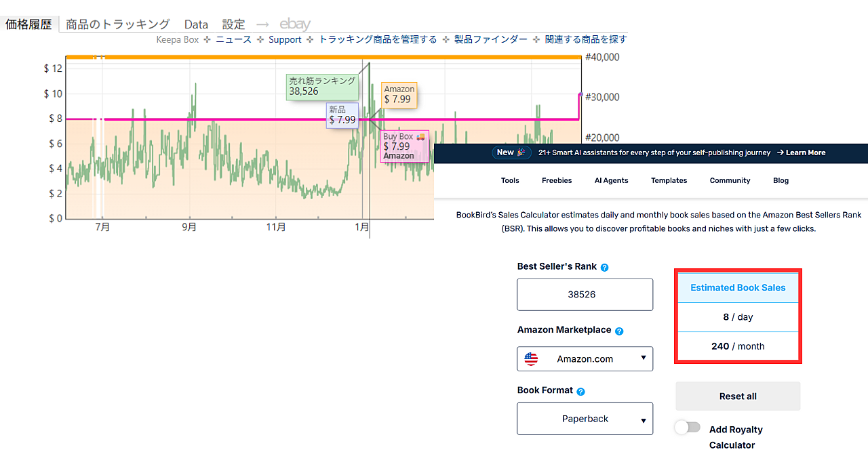Open the Blog menu item
868x454 pixels.
pyautogui.click(x=781, y=180)
